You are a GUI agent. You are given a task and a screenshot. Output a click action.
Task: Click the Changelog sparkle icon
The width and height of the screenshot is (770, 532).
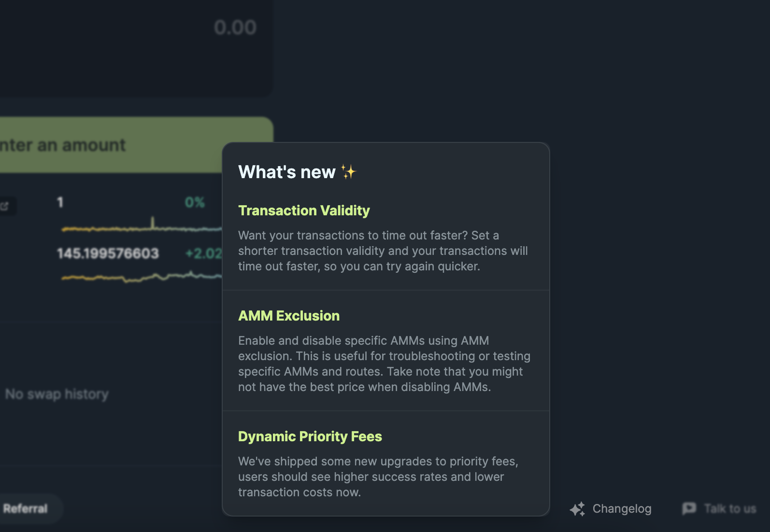click(x=577, y=509)
